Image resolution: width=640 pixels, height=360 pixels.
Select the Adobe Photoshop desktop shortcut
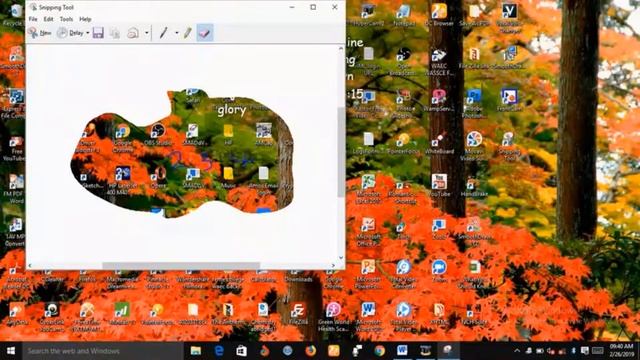pos(474,103)
